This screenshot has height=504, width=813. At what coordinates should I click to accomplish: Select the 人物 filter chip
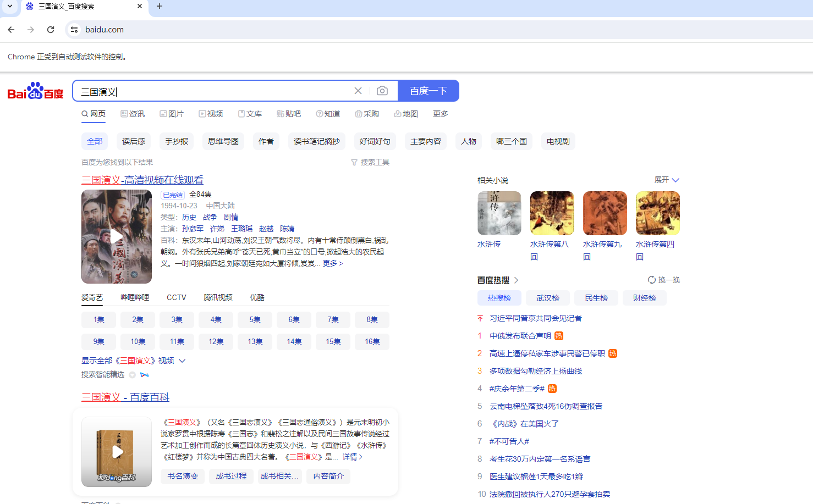[469, 141]
